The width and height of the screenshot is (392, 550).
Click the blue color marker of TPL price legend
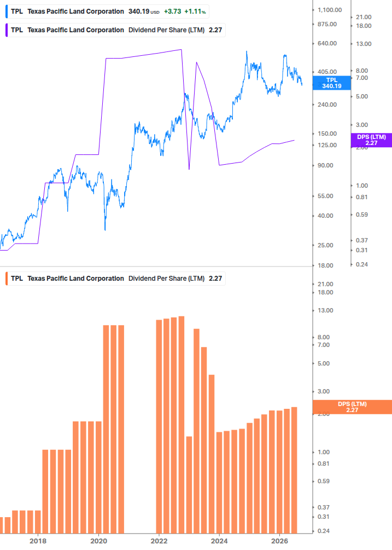pos(7,11)
